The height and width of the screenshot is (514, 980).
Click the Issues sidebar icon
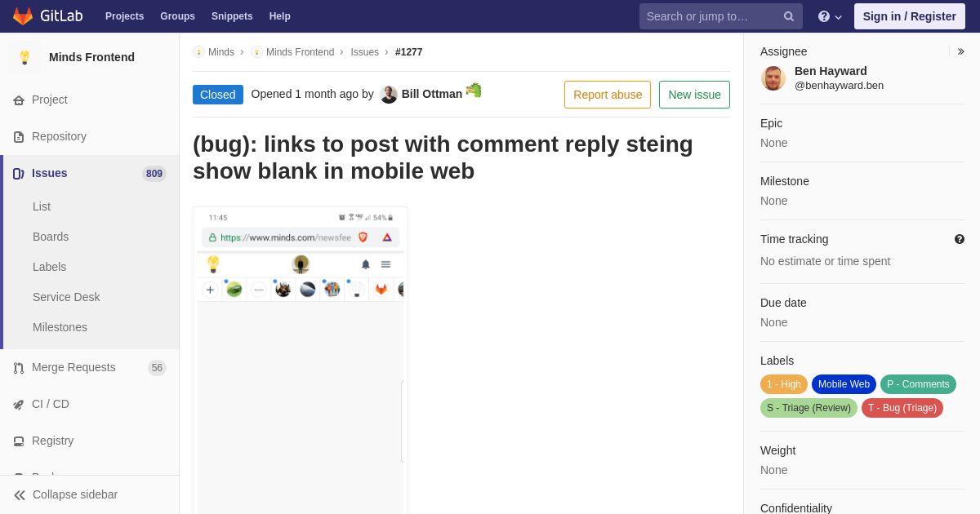point(19,173)
